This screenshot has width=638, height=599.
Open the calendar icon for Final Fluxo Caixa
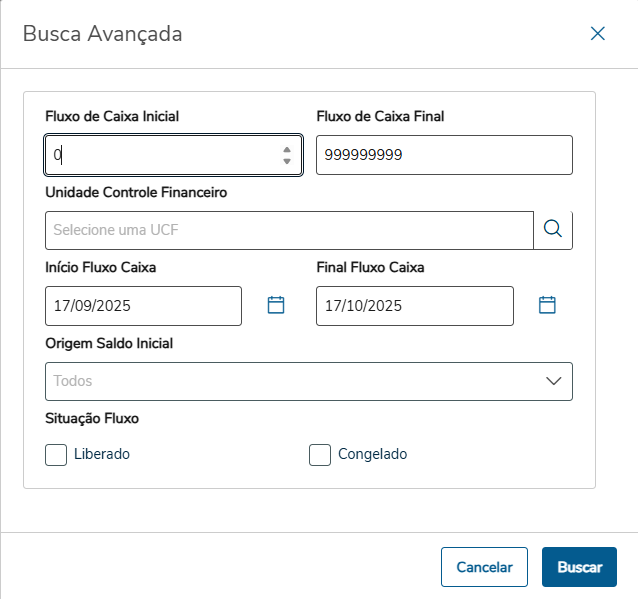(x=547, y=306)
